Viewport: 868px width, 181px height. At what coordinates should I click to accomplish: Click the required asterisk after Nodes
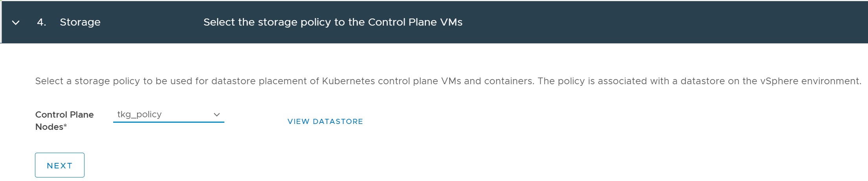(65, 126)
